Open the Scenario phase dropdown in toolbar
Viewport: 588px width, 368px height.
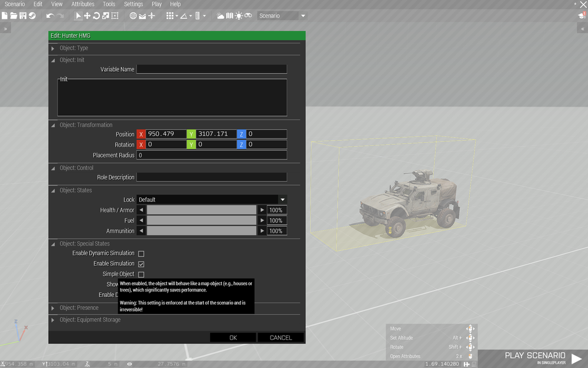[302, 16]
